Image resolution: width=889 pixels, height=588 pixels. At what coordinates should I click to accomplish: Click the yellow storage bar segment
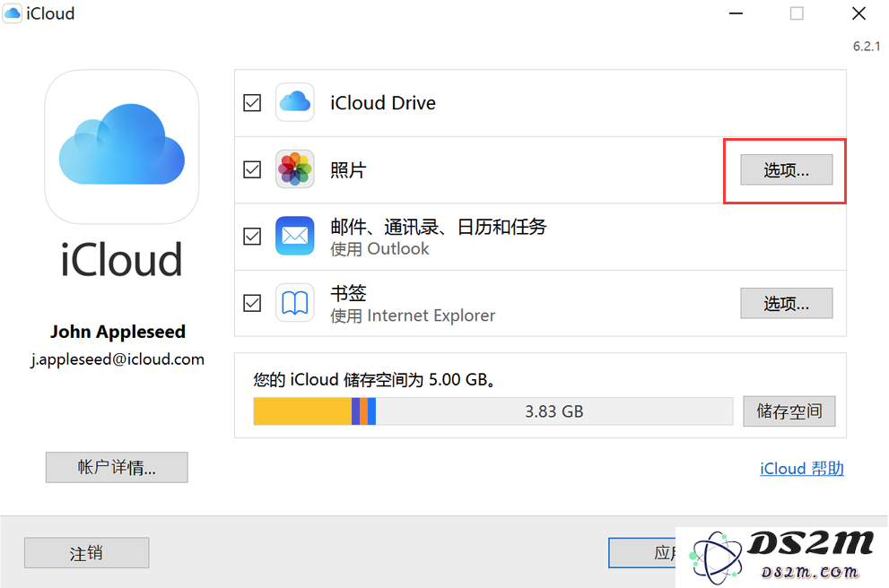coord(302,411)
